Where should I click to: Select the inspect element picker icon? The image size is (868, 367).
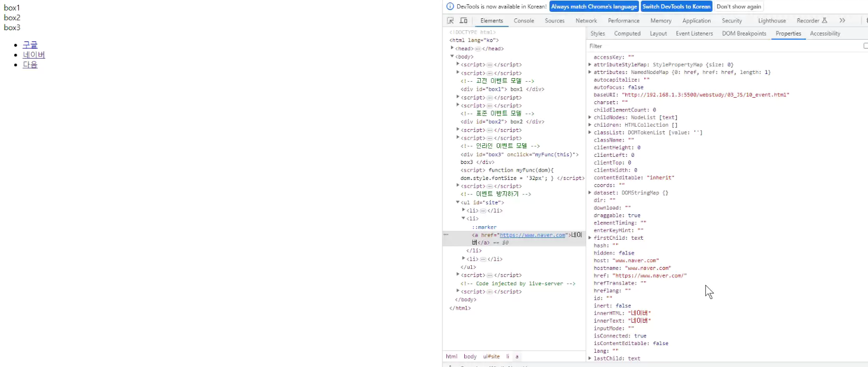451,21
